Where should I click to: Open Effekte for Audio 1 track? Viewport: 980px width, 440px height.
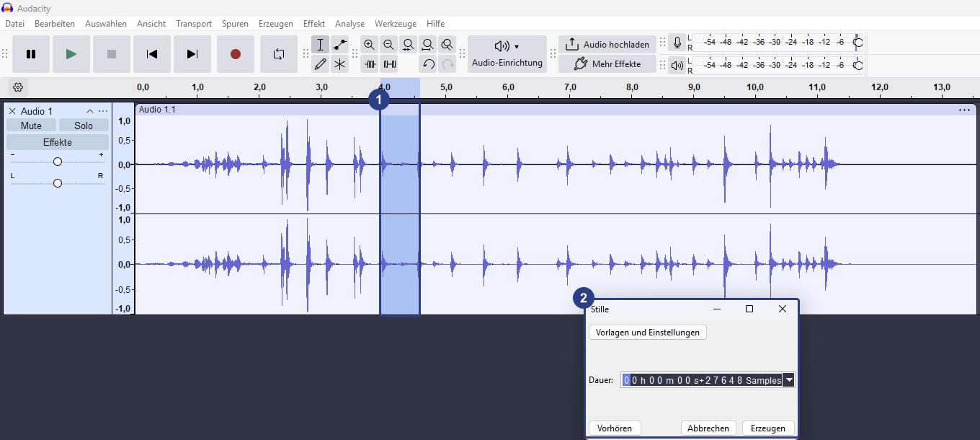[58, 142]
